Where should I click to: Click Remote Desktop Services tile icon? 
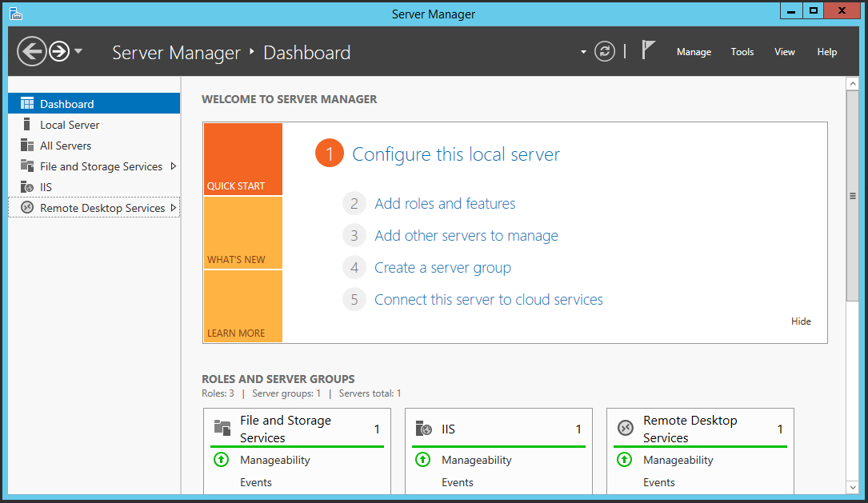pos(625,429)
